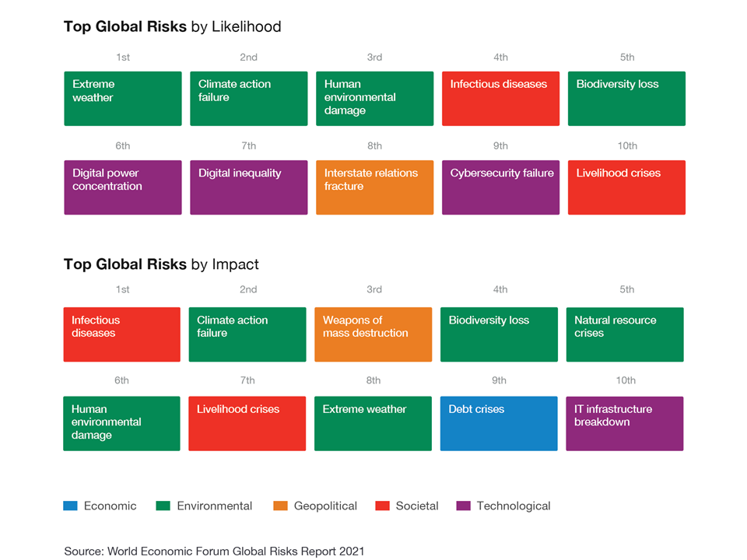Select the Cybersecurity failure tile
Viewport: 747px width, 560px height.
(500, 187)
